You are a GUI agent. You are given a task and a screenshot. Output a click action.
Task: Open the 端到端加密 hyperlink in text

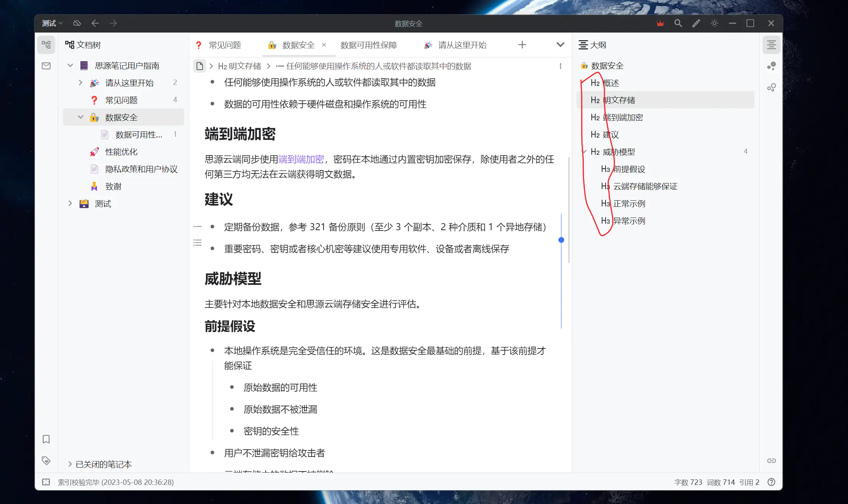coord(301,159)
